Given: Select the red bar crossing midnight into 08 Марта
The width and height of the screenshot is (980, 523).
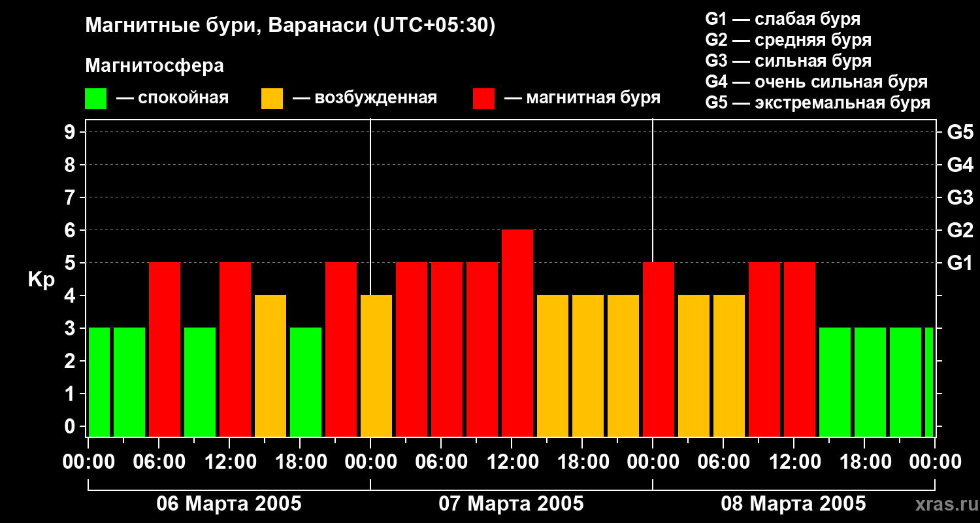Looking at the screenshot, I should tap(659, 350).
